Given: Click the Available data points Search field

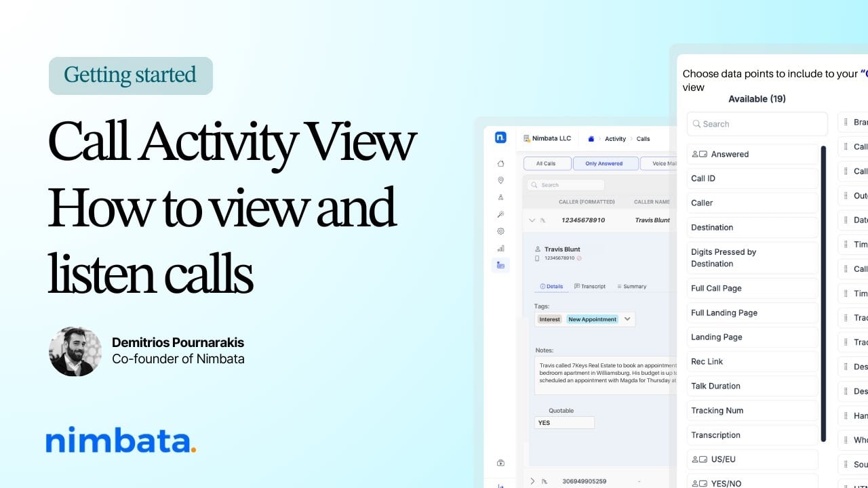Looking at the screenshot, I should (757, 124).
